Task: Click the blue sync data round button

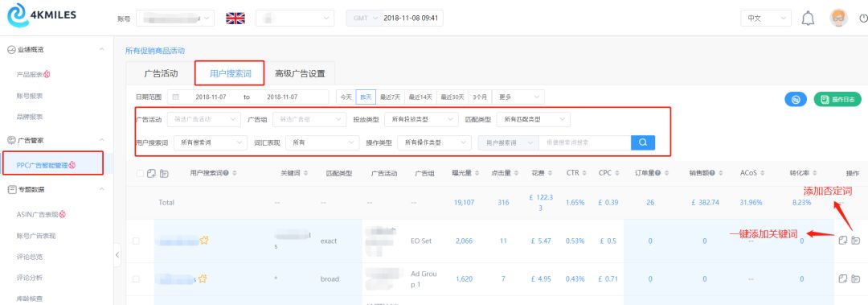Action: coord(796,99)
